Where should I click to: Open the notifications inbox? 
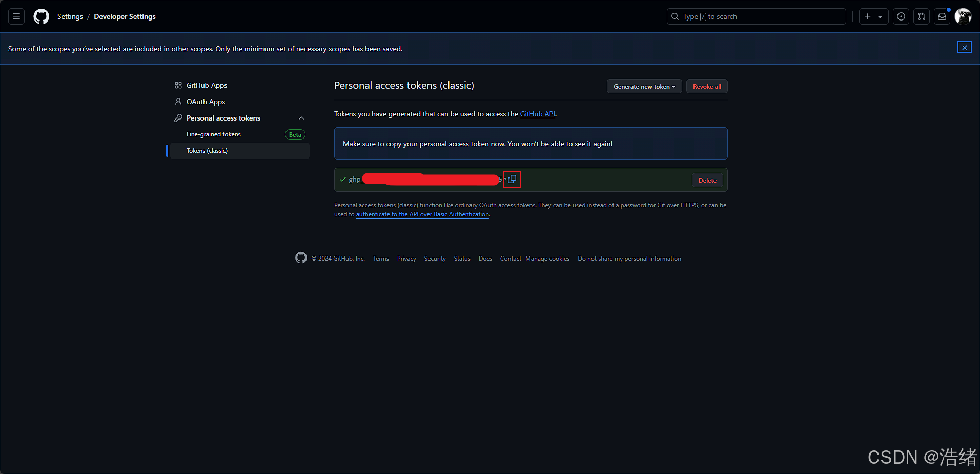(x=942, y=16)
